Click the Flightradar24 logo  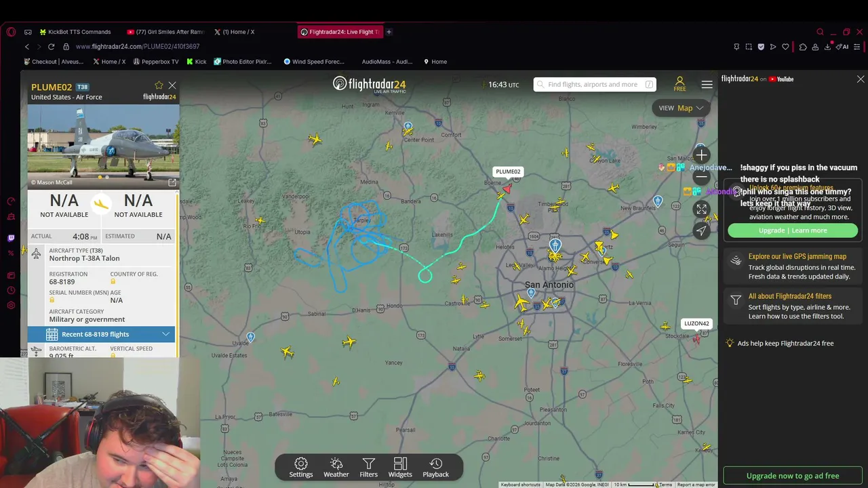(369, 85)
